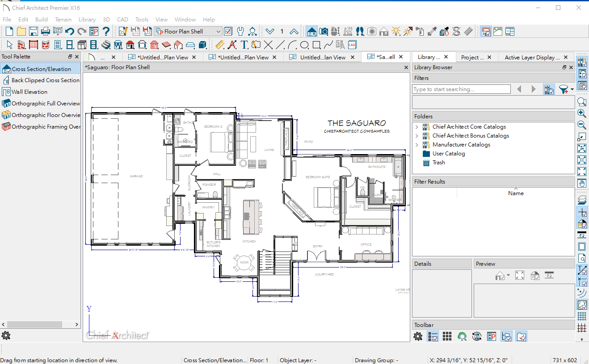Image resolution: width=589 pixels, height=364 pixels.
Task: Click the Door tools icon
Action: (x=58, y=45)
